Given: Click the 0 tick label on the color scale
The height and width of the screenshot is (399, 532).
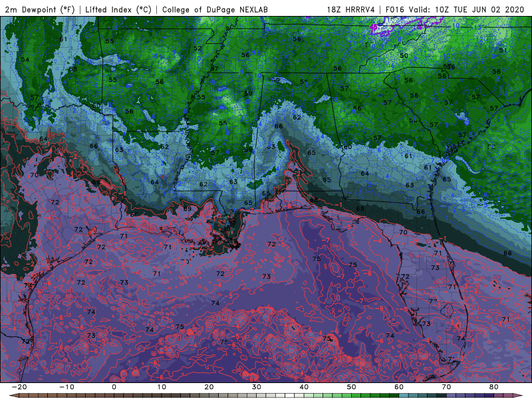Looking at the screenshot, I should (114, 387).
